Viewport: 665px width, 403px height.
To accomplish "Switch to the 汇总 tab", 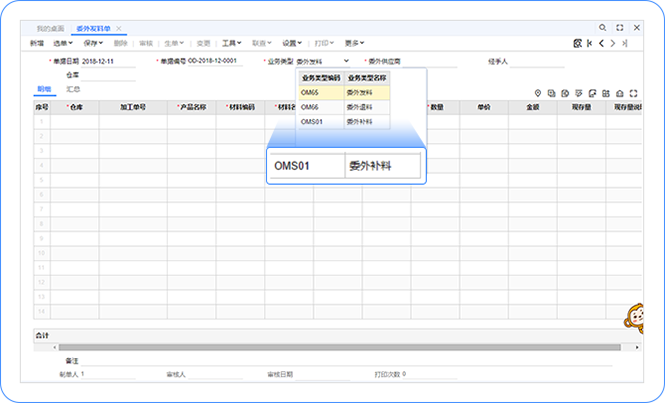I will (73, 89).
